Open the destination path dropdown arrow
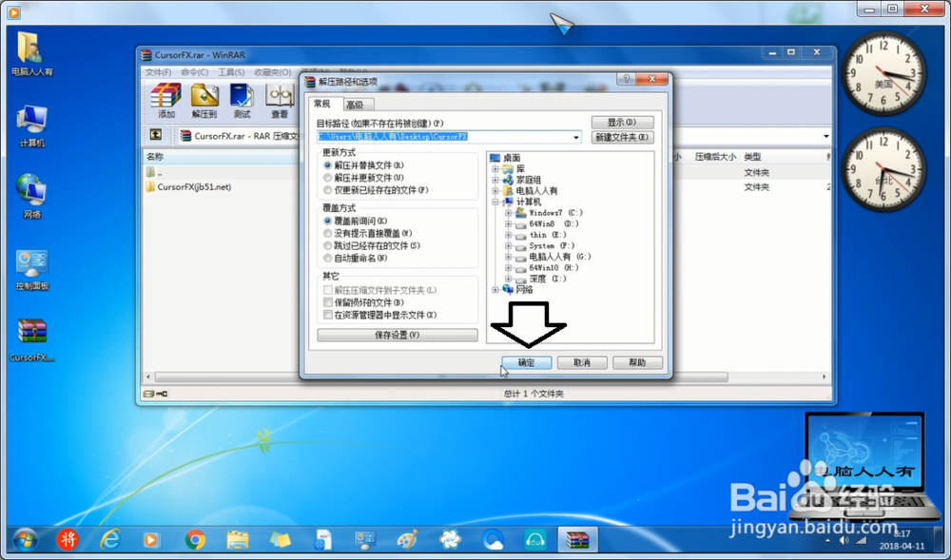This screenshot has width=951, height=560. point(575,137)
